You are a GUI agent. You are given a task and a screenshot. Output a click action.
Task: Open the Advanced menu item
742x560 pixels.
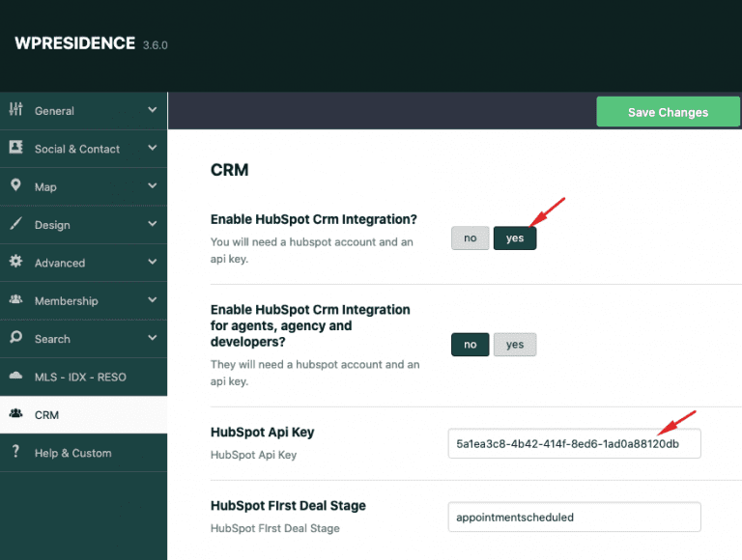point(83,263)
